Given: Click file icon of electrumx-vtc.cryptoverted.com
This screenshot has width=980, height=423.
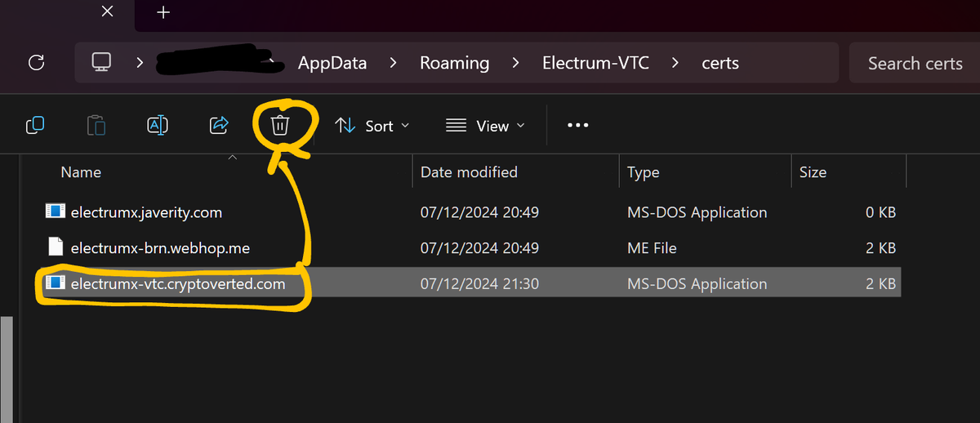Looking at the screenshot, I should [x=55, y=283].
